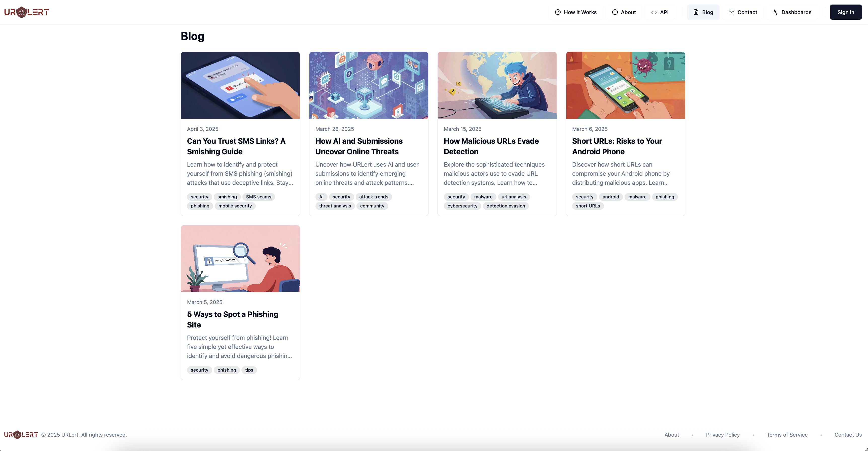Select the 'detection evasion' tag
868x451 pixels.
click(506, 206)
